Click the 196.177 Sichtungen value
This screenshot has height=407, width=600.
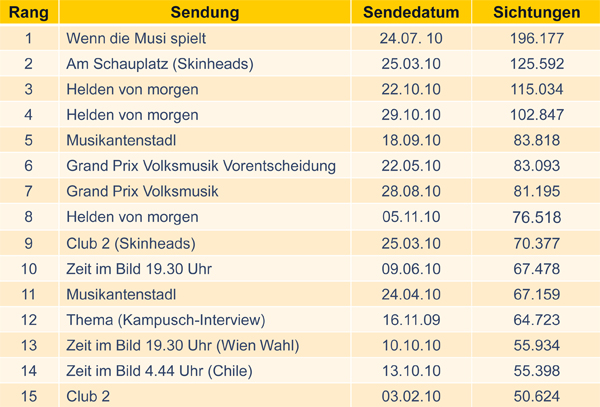[537, 39]
